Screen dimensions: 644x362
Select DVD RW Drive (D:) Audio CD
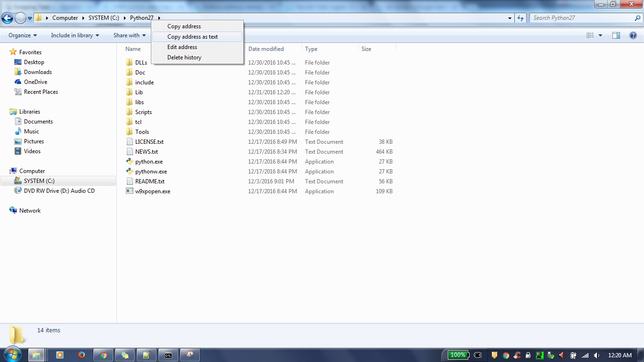[x=59, y=191]
